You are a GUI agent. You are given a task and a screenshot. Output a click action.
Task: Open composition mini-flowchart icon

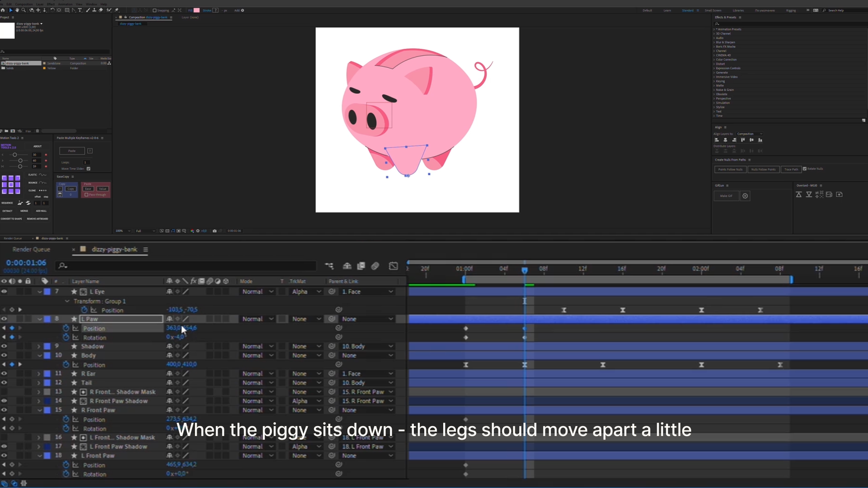(329, 266)
